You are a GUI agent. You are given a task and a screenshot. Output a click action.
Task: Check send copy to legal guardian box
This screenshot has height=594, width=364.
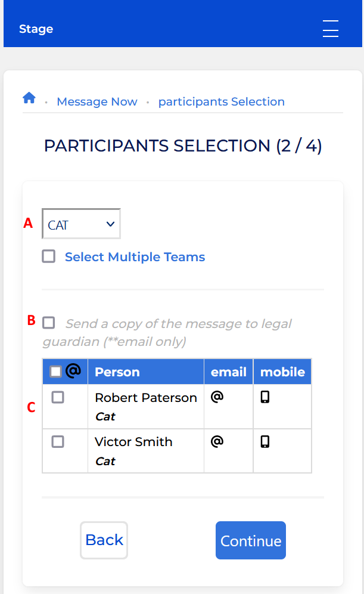point(48,323)
